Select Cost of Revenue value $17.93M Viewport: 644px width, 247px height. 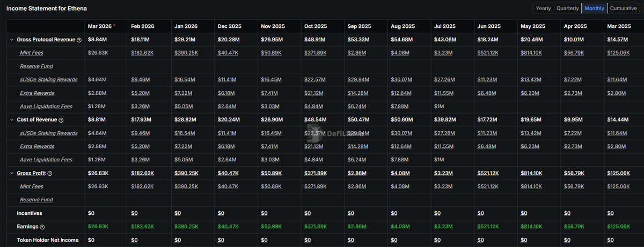(x=141, y=120)
